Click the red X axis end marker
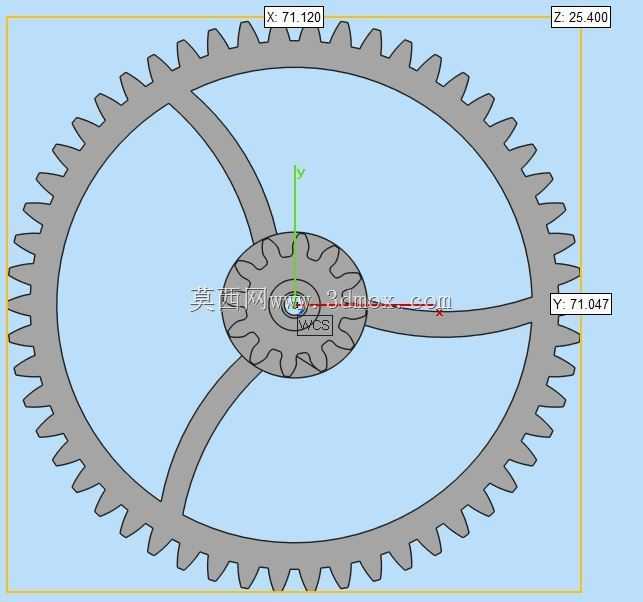 (439, 313)
